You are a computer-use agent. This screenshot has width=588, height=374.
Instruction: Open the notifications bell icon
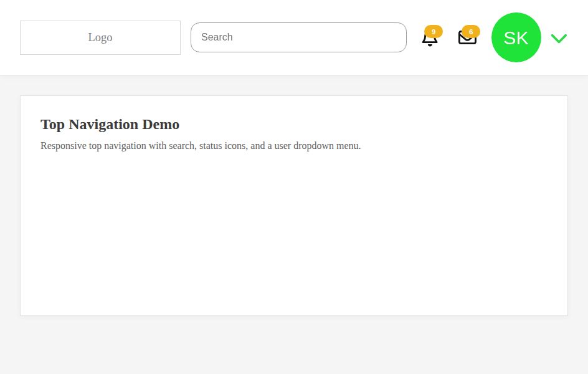[430, 39]
